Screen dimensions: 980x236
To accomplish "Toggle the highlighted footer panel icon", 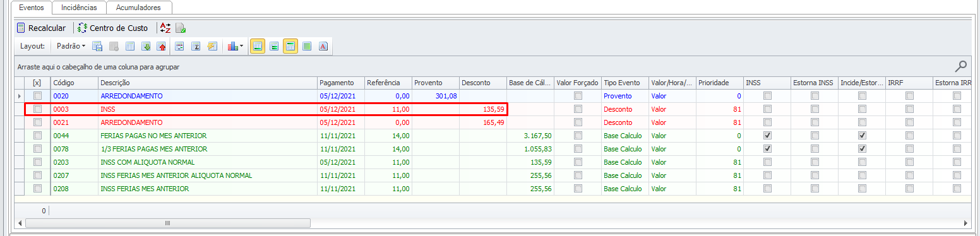I will [x=258, y=46].
